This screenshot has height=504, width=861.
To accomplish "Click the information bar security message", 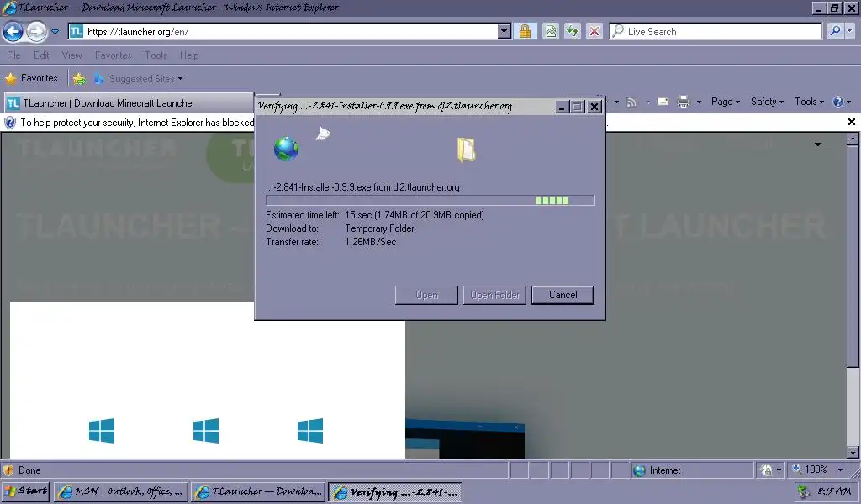I will [137, 123].
